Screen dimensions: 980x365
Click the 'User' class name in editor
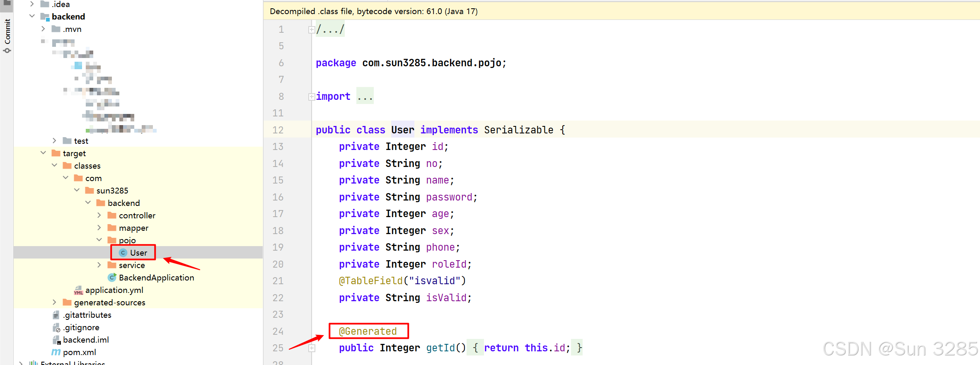402,130
